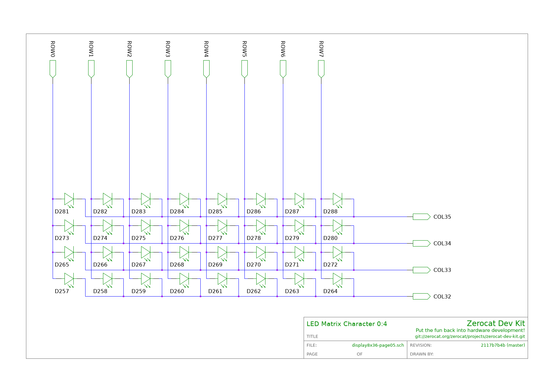Select the ROW6 input port symbol
Viewport: 554px width, 392px height.
click(283, 69)
